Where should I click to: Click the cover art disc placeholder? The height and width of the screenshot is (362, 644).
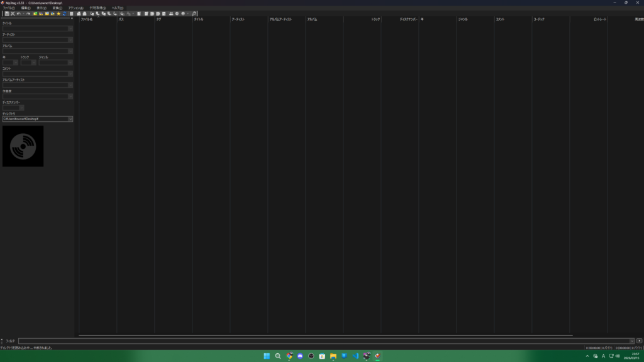[23, 146]
